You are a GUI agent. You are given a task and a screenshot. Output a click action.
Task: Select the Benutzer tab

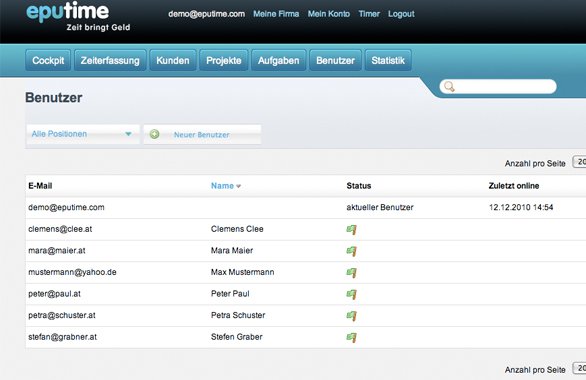coord(335,60)
